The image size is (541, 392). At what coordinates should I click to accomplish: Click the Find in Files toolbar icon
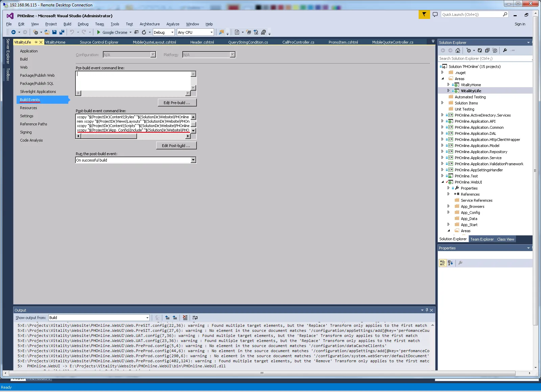coord(221,32)
